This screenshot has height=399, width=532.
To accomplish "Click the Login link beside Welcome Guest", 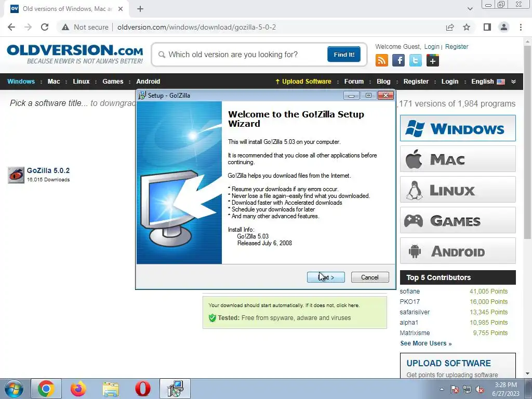I will pos(432,46).
